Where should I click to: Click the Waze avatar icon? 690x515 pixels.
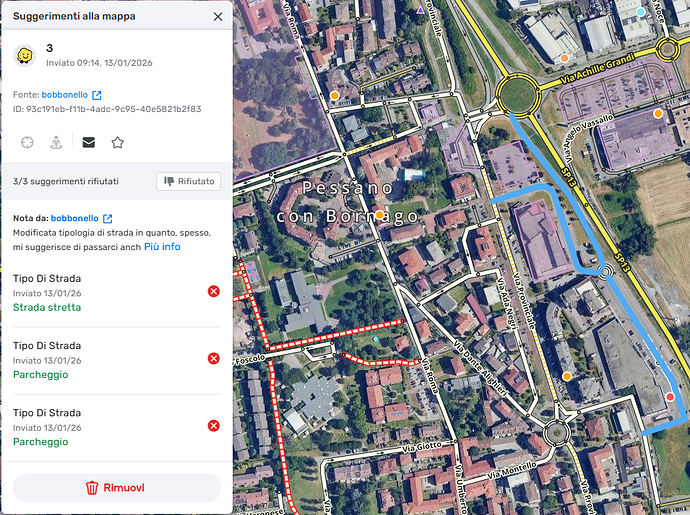[x=24, y=55]
